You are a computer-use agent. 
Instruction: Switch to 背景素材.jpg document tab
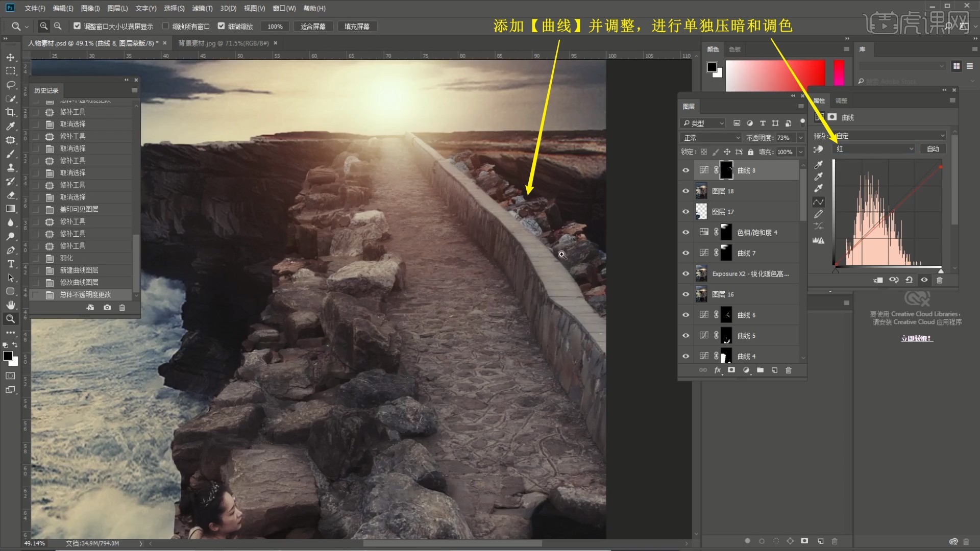point(223,43)
